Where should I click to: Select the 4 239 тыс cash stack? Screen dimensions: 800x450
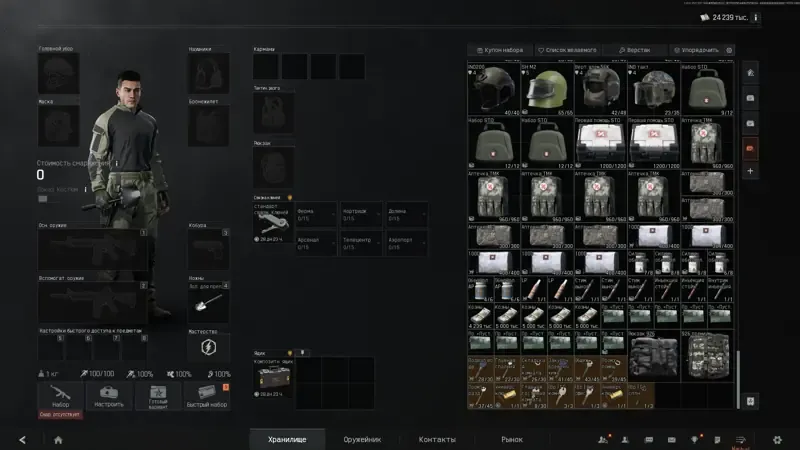(x=480, y=316)
